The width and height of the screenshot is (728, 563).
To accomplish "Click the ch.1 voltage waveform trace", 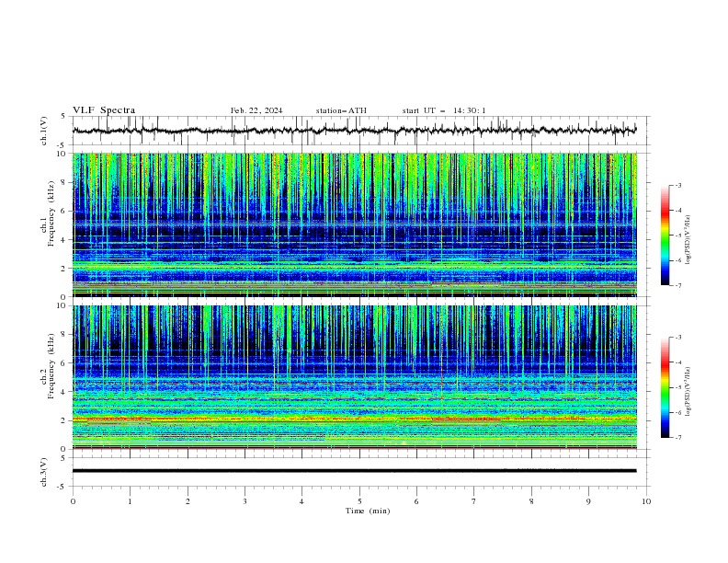I will [x=354, y=131].
